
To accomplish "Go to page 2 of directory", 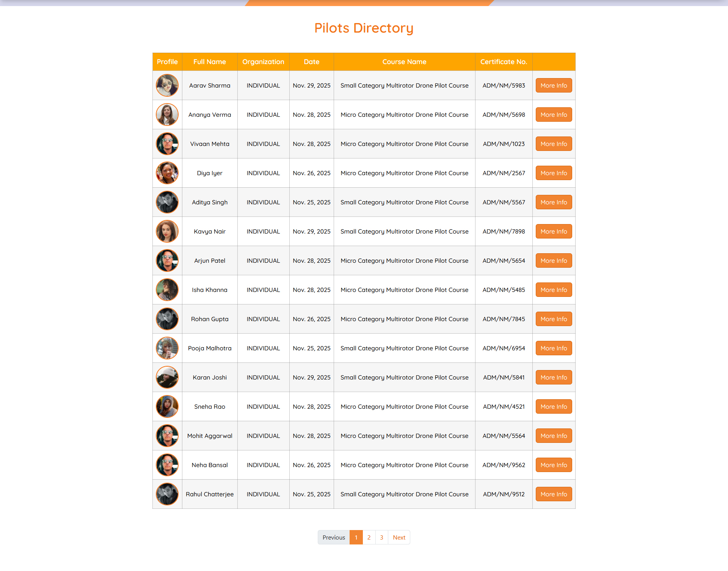I will pyautogui.click(x=369, y=537).
